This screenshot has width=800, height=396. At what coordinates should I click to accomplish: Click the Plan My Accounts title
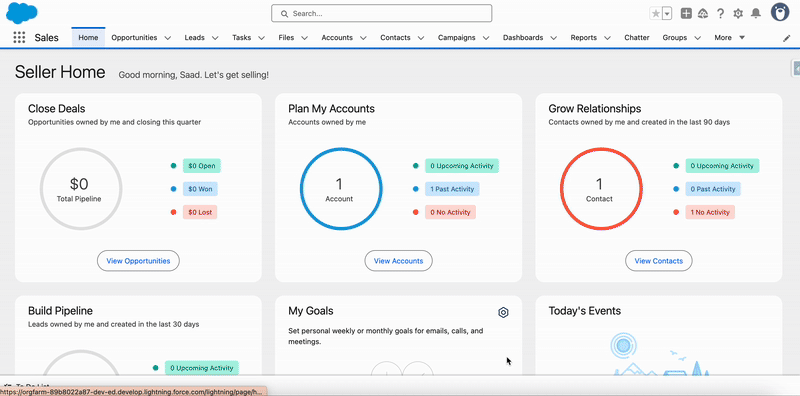332,109
